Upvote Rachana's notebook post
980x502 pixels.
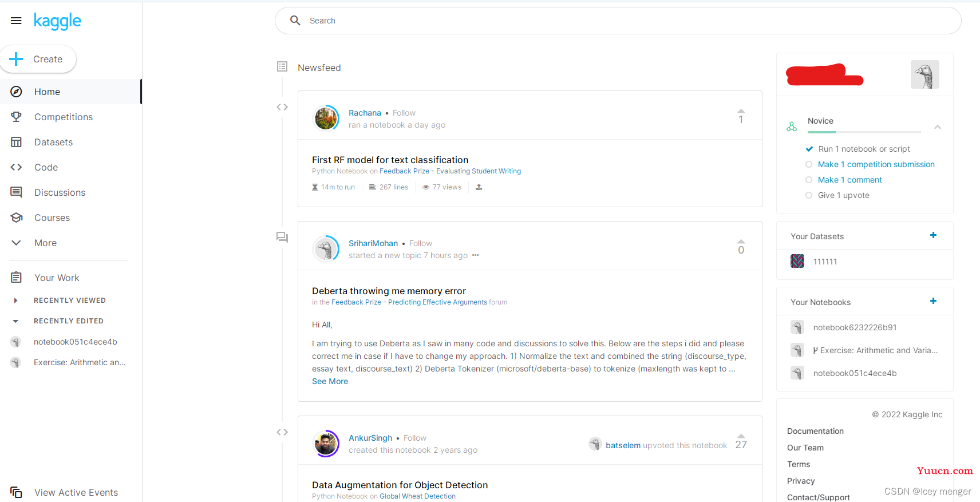point(741,110)
